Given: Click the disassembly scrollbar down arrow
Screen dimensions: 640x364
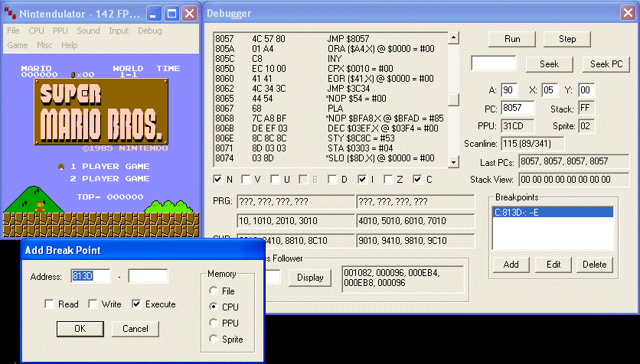Looking at the screenshot, I should pos(453,162).
